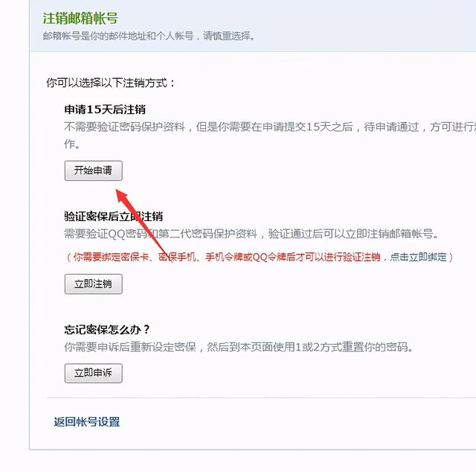This screenshot has height=472, width=476.
Task: Click the 立即注销 button
Action: point(94,284)
